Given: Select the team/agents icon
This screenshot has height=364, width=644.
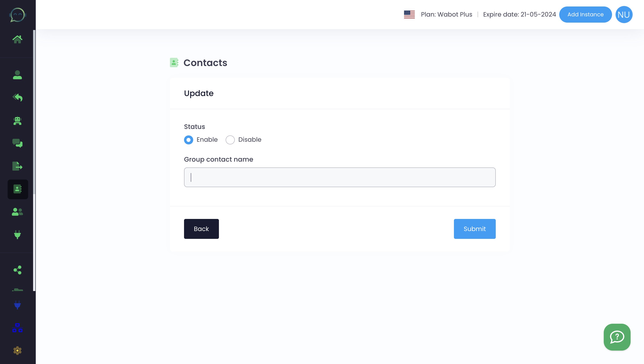Looking at the screenshot, I should (x=18, y=212).
